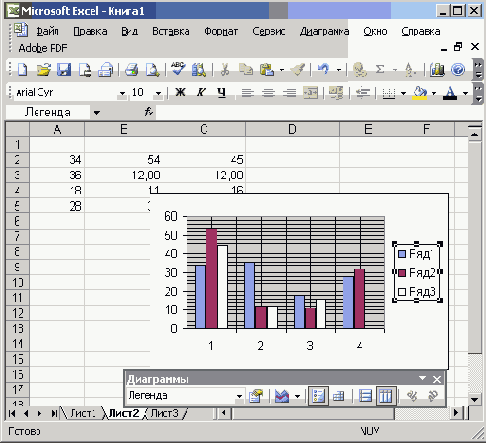This screenshot has height=443, width=486.
Task: Open the chart objects Легенда dropdown
Action: click(239, 396)
